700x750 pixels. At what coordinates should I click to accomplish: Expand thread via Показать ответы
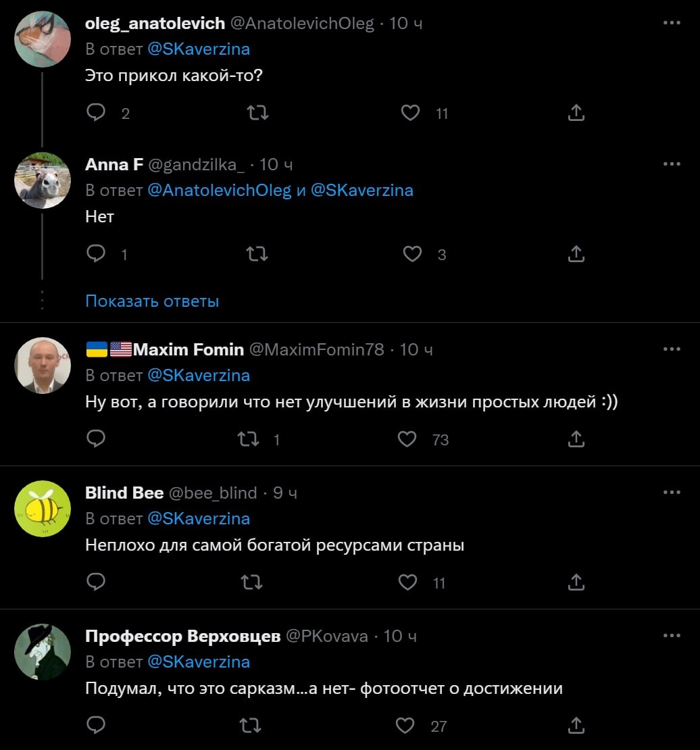click(x=152, y=301)
